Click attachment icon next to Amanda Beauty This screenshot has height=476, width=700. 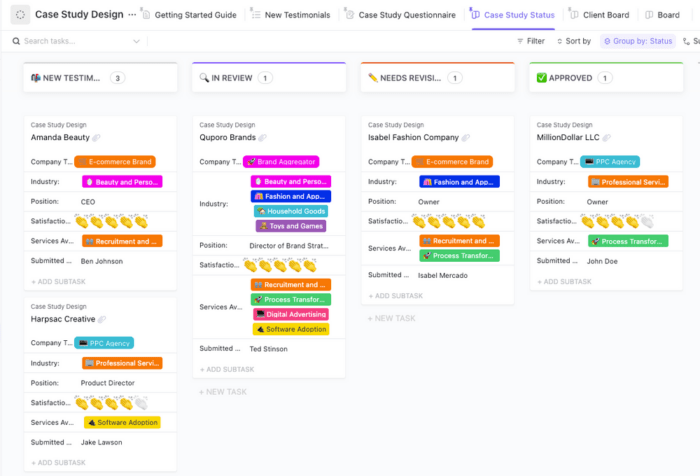click(96, 138)
